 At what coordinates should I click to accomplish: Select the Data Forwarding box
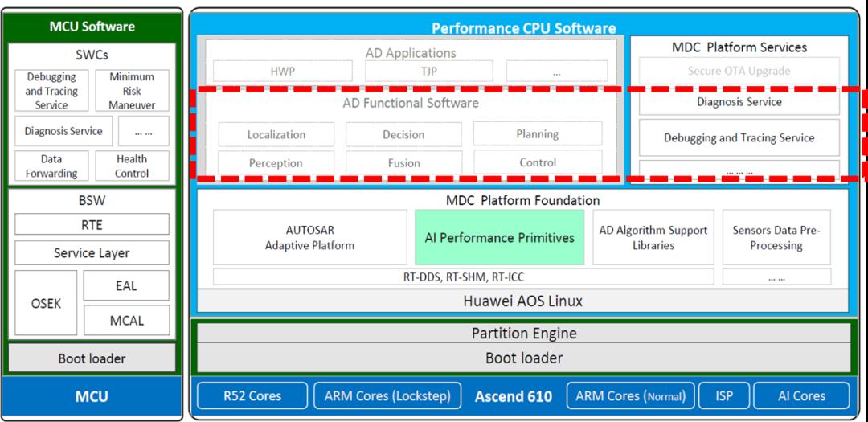coord(51,166)
